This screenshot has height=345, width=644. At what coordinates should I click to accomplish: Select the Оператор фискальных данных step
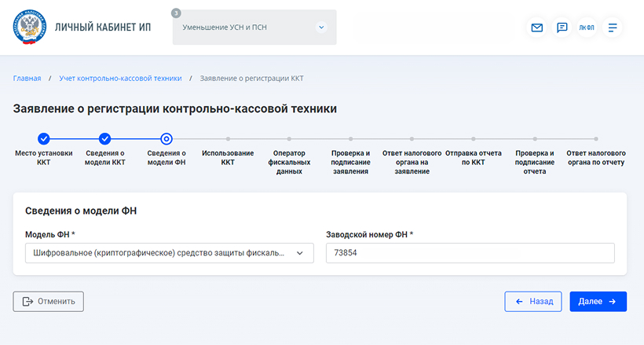coord(289,161)
